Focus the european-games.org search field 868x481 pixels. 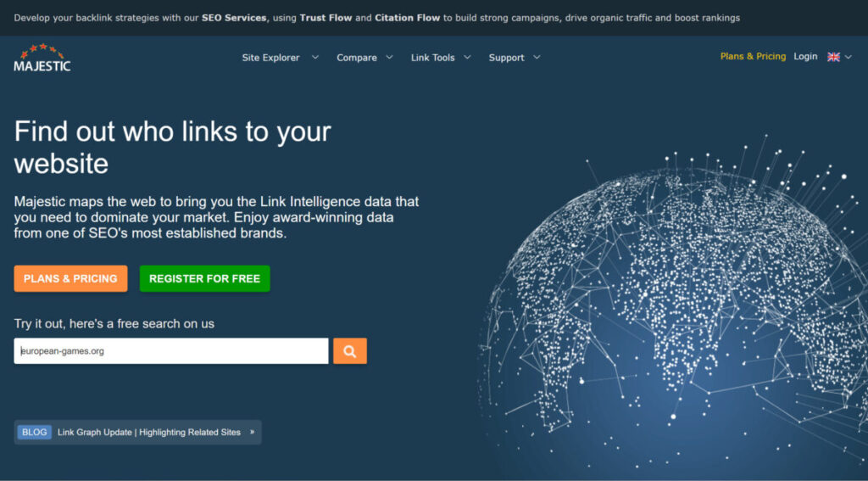tap(171, 350)
